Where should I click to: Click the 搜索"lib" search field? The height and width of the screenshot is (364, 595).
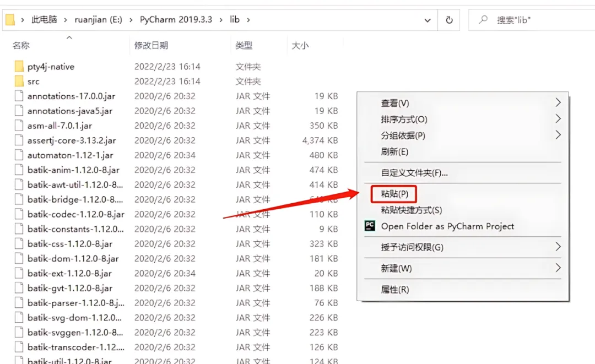pyautogui.click(x=531, y=20)
